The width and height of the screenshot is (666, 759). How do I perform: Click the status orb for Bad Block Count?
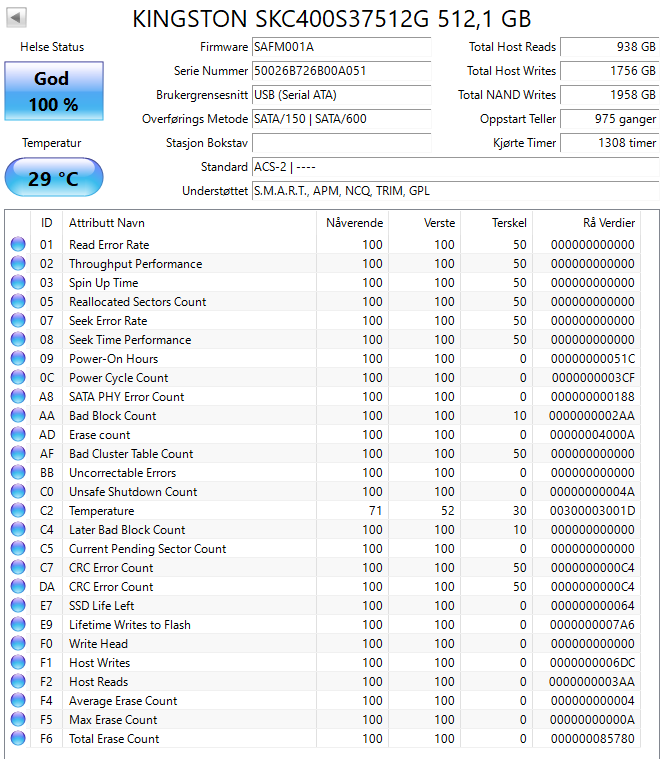coord(18,415)
